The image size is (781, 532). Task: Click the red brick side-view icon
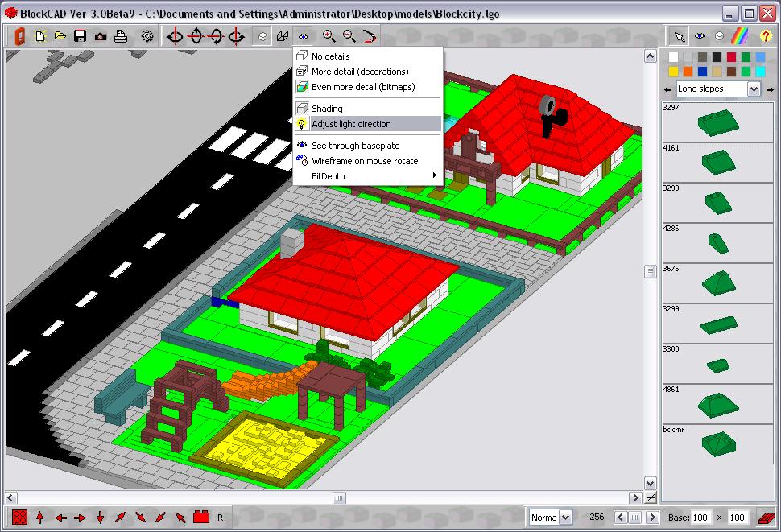(x=201, y=517)
